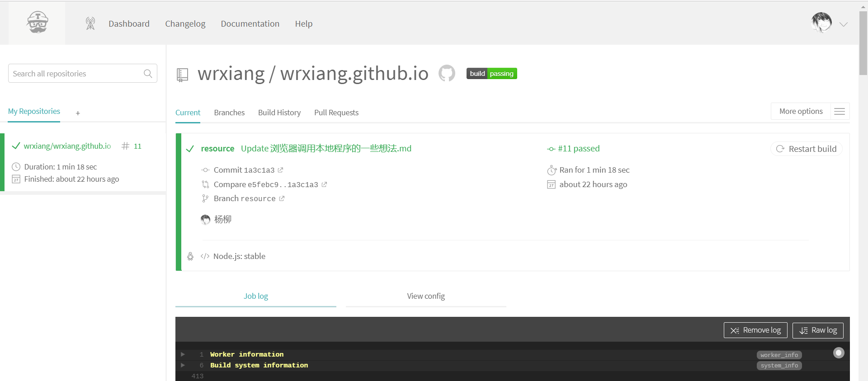The image size is (868, 381).
Task: Click the resource branch name in header
Action: 217,149
